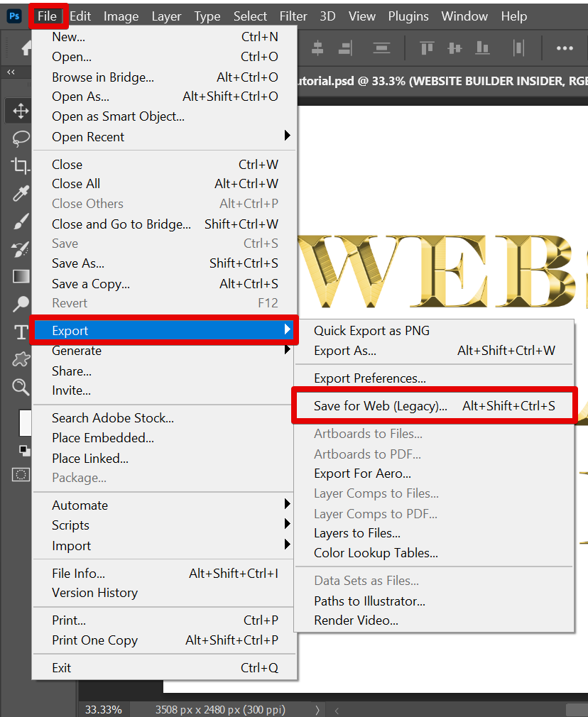This screenshot has height=717, width=588.
Task: Click the align top edges icon
Action: click(427, 48)
